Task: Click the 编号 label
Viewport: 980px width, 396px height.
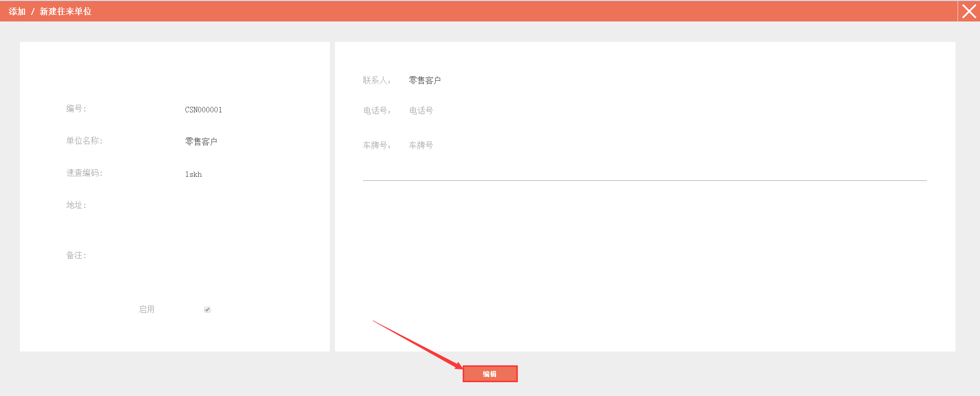Action: click(76, 108)
